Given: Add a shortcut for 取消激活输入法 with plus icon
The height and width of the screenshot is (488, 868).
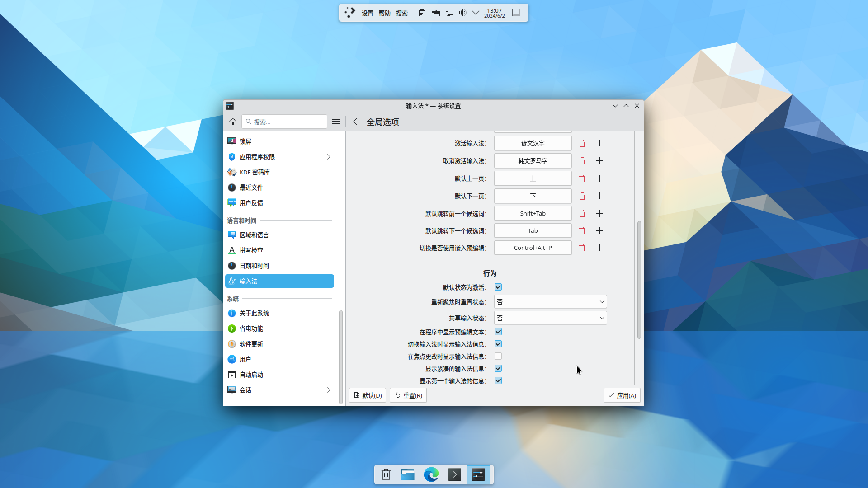Looking at the screenshot, I should click(x=599, y=161).
